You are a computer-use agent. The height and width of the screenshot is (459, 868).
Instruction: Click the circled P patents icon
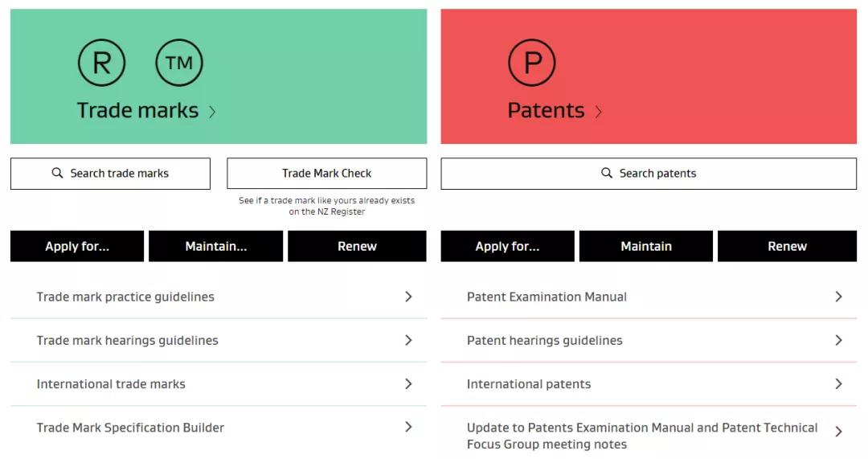click(x=532, y=63)
